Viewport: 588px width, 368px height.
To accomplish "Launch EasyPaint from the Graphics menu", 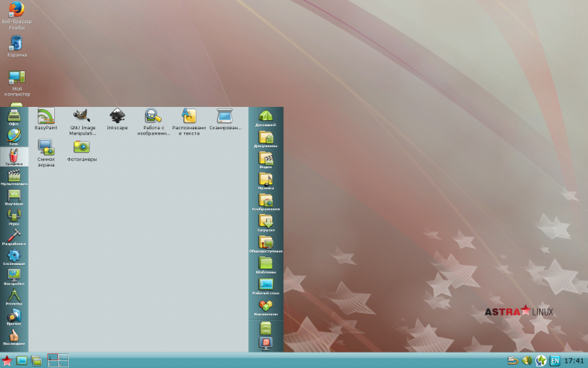I will coord(46,119).
